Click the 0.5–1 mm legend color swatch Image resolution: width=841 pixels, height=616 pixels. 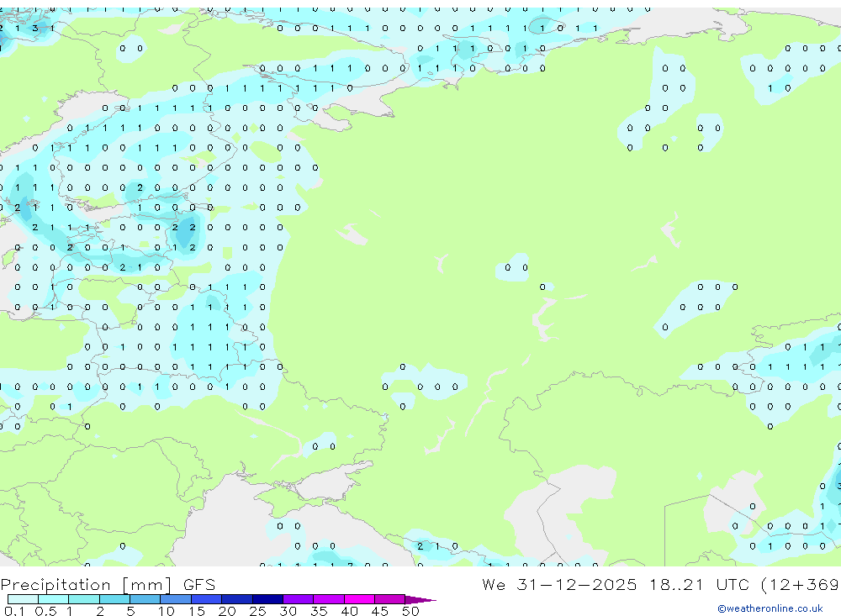[x=54, y=599]
